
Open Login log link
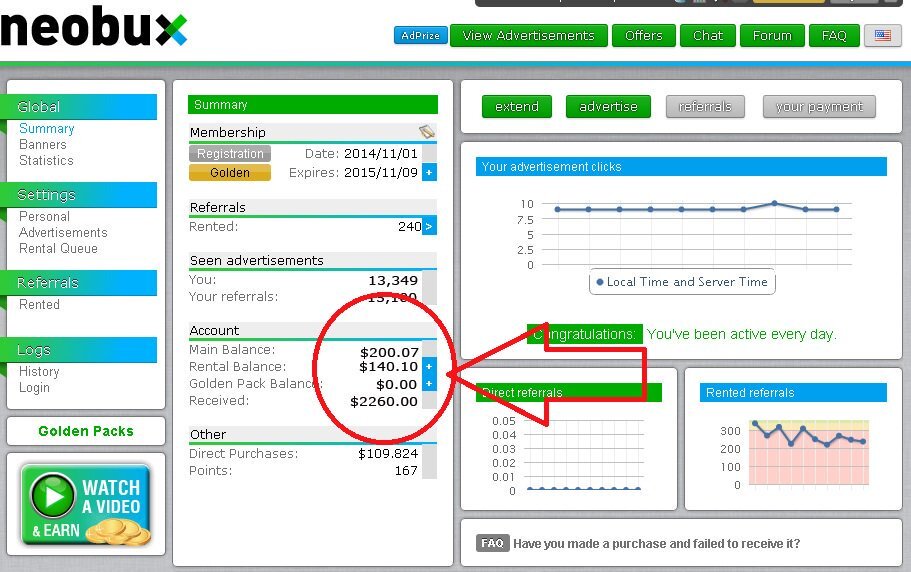click(34, 387)
